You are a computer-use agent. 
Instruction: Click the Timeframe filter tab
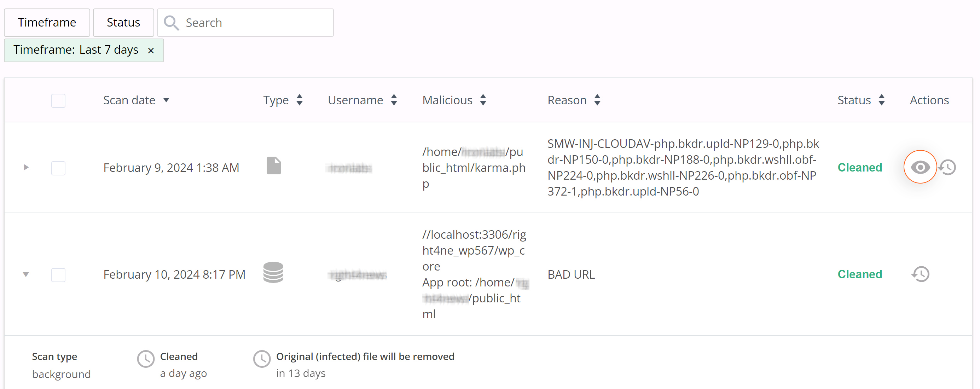47,22
